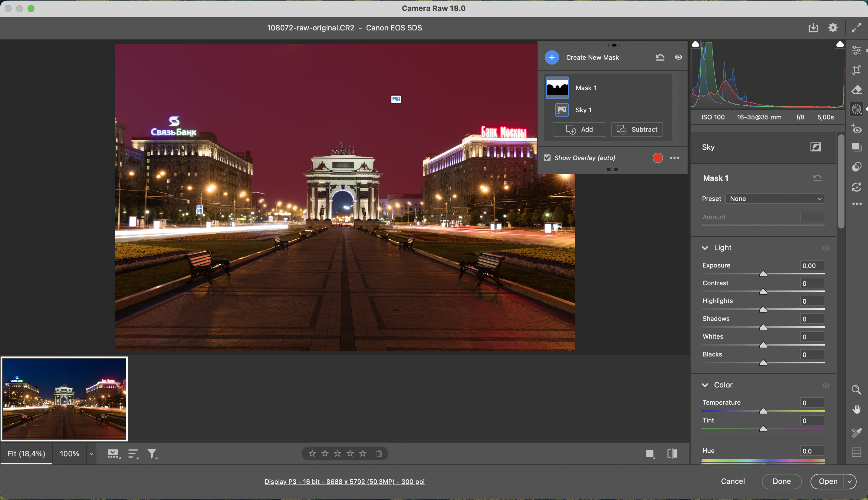Uncheck Show Overlay (auto) checkbox

tap(547, 158)
